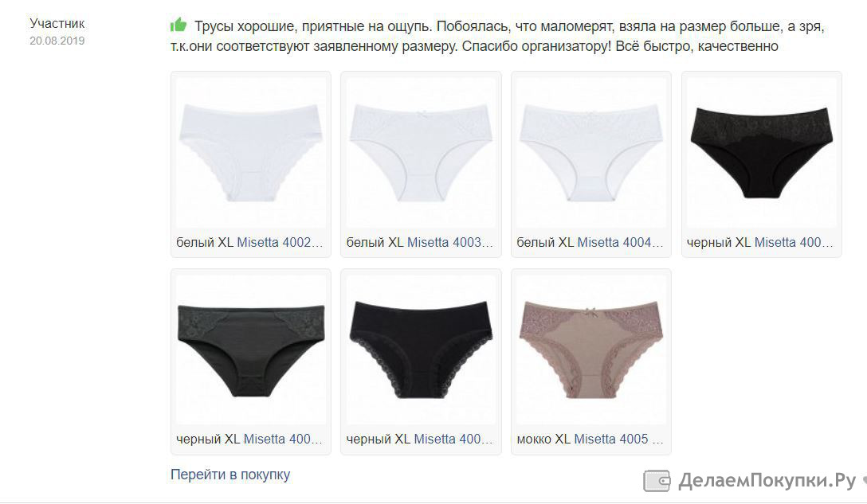This screenshot has height=504, width=867.
Task: Open the bottom-left черный XL Misetta link
Action: pyautogui.click(x=249, y=440)
